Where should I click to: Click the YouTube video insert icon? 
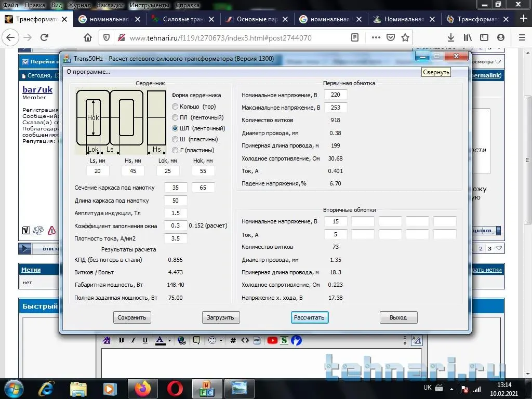click(x=272, y=340)
